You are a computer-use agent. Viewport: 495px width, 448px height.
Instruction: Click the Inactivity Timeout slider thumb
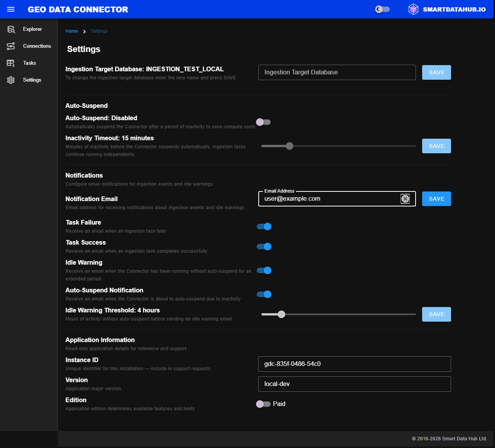(x=290, y=146)
